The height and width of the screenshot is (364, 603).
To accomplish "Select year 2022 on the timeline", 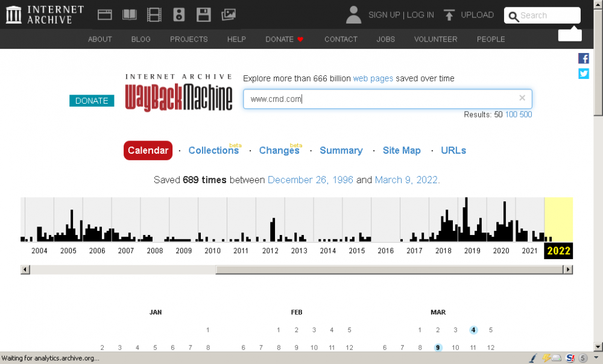I will tap(558, 251).
